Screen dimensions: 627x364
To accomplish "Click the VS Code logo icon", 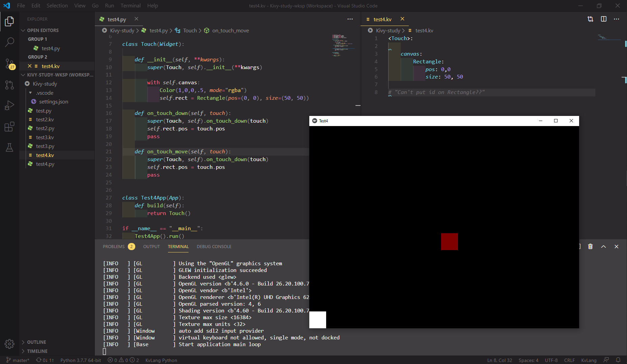I will (7, 6).
